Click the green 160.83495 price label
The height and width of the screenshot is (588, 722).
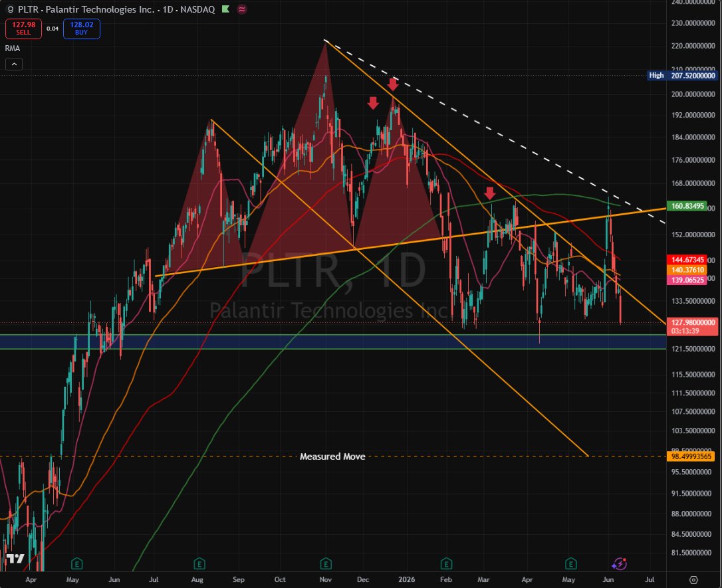click(x=687, y=206)
